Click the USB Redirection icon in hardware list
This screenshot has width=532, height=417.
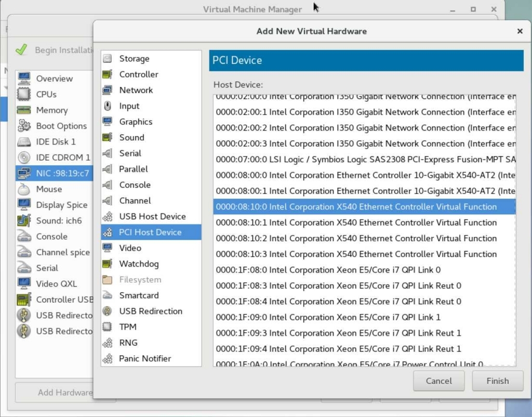pyautogui.click(x=108, y=311)
